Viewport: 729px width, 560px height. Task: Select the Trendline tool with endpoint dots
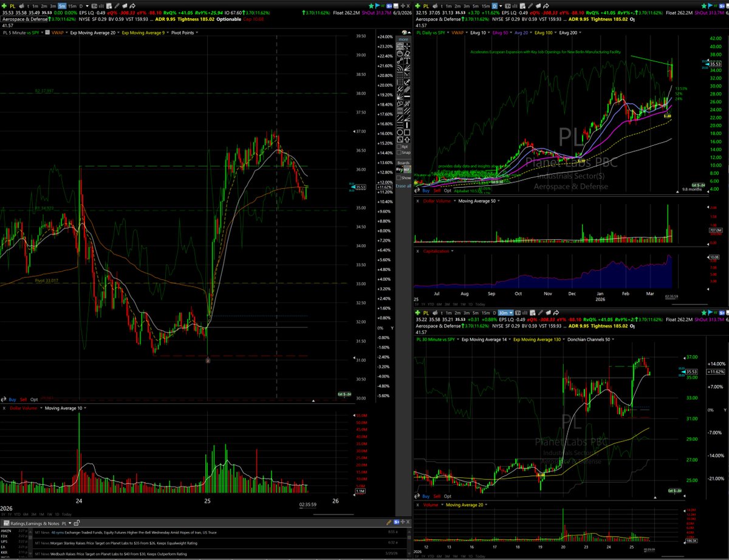(400, 61)
